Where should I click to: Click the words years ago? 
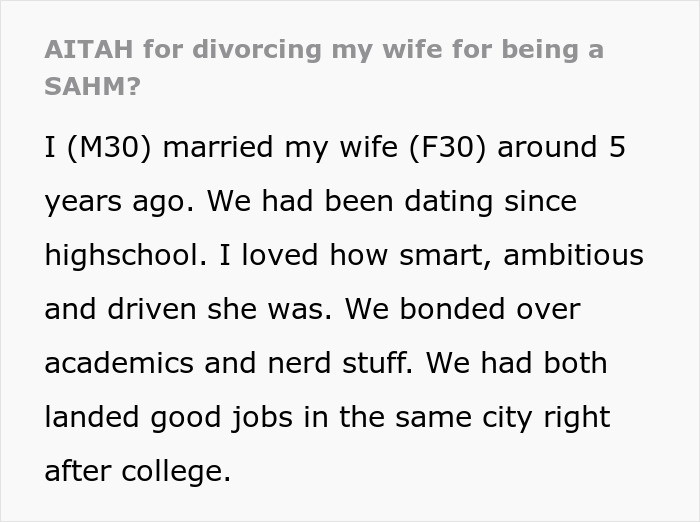tap(119, 201)
